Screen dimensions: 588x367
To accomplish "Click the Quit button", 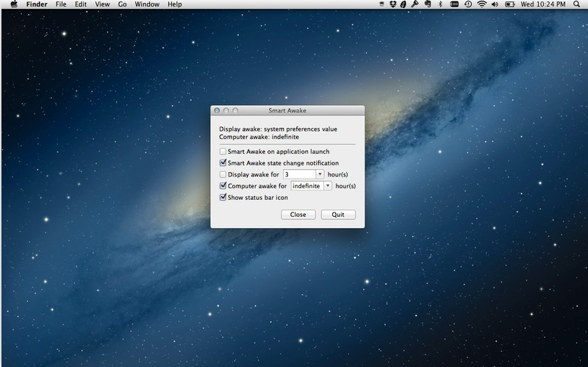I will [338, 215].
